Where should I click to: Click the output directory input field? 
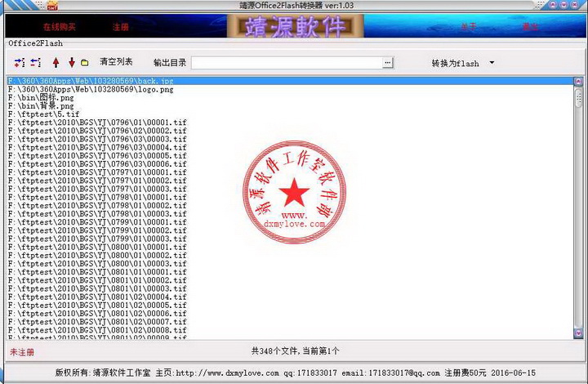point(287,63)
